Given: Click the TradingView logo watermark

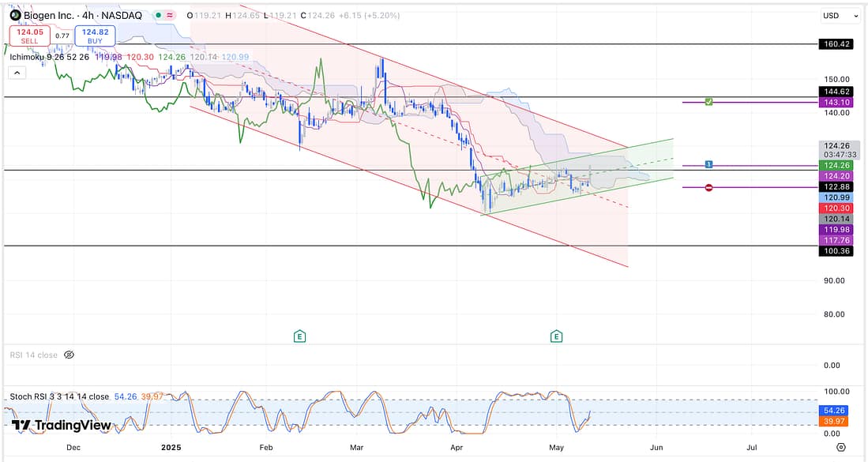Looking at the screenshot, I should [x=62, y=426].
